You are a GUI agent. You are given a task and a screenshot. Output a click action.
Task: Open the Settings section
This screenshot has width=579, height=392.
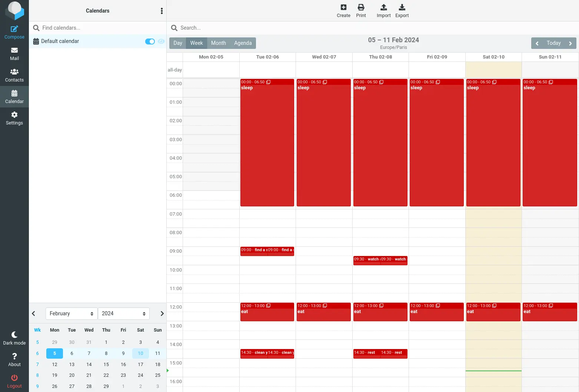click(14, 118)
